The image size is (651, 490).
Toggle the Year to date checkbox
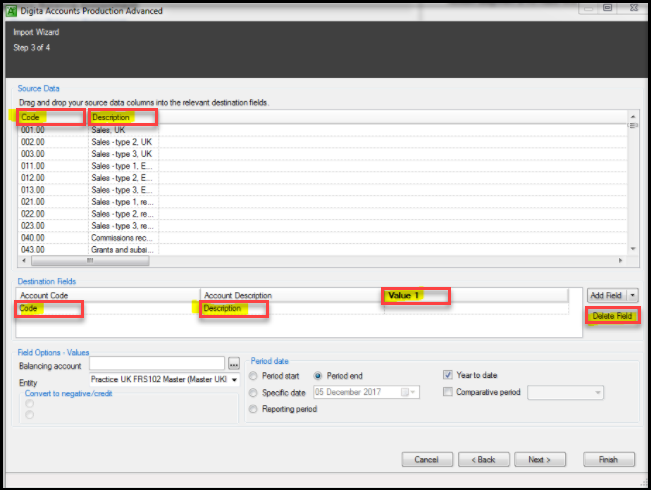tap(449, 376)
